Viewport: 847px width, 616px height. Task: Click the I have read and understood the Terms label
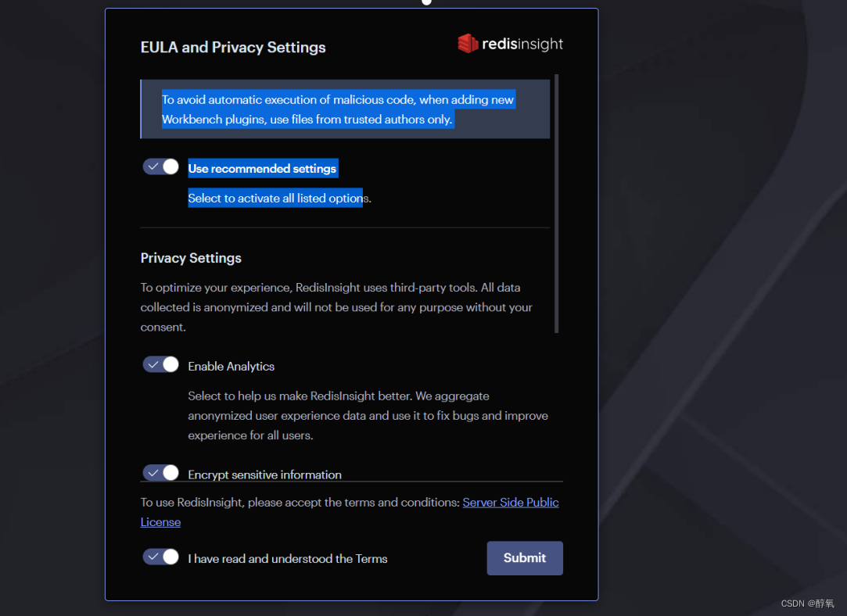pyautogui.click(x=287, y=559)
